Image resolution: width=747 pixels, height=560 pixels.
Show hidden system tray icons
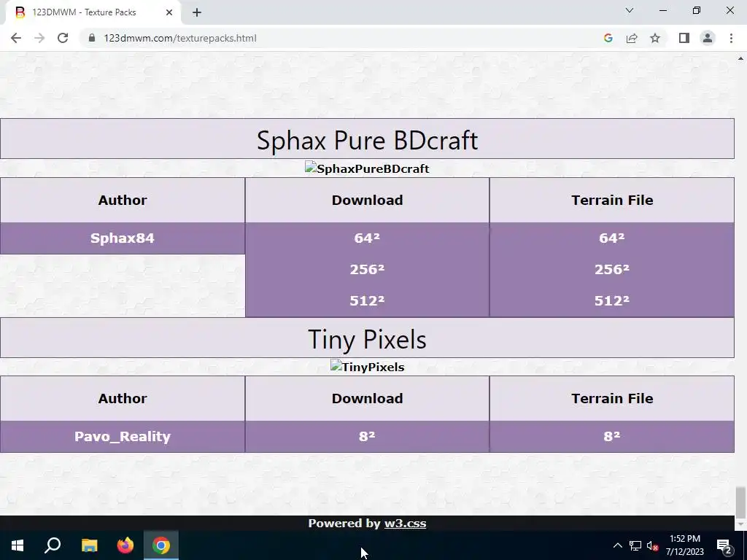(617, 545)
